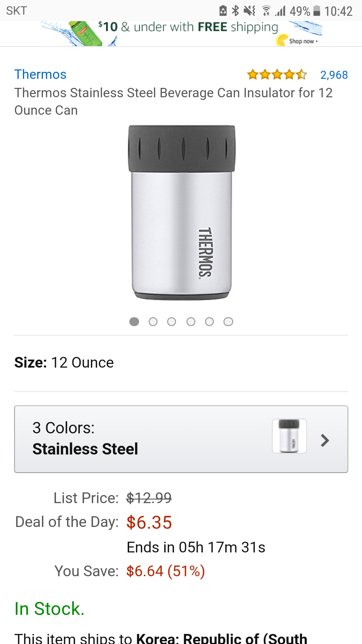
Task: Tap the Bluetooth status icon
Action: (236, 11)
